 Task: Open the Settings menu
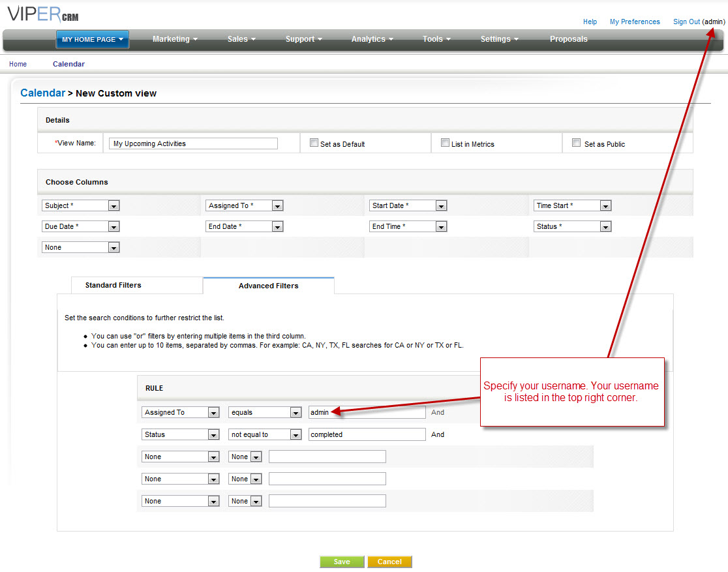(499, 40)
